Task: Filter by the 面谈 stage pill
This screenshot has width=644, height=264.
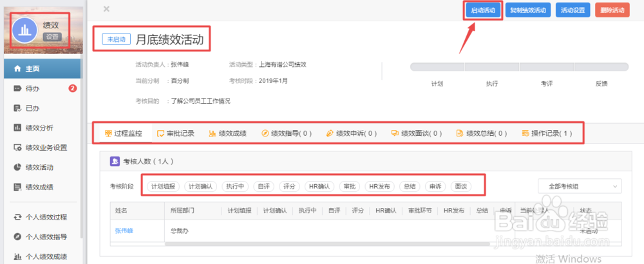Action: click(461, 186)
